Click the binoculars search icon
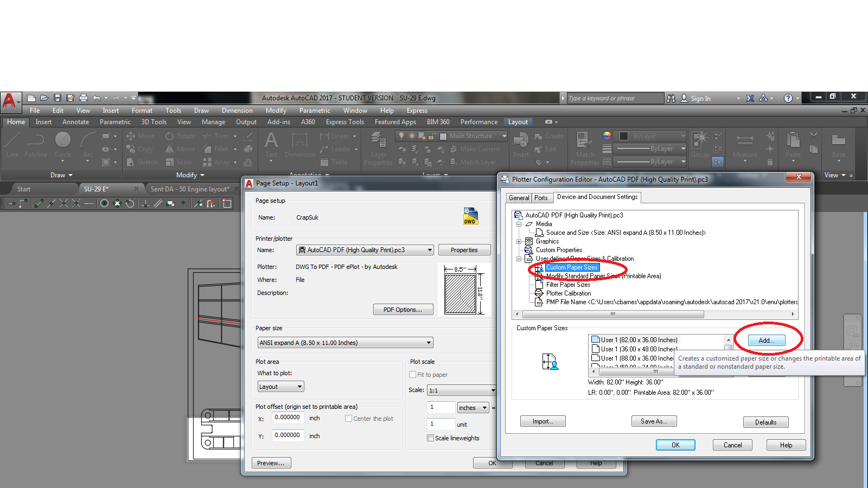This screenshot has width=868, height=488. (671, 98)
